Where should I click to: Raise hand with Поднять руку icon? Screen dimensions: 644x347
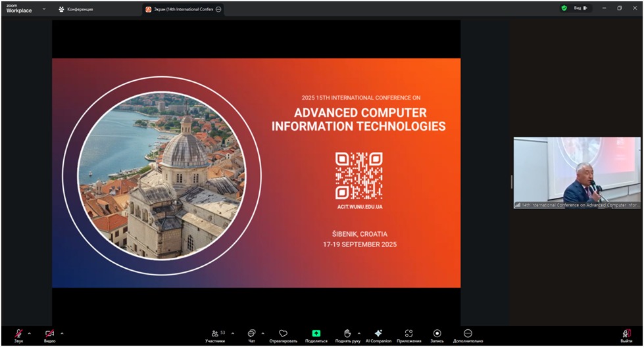pyautogui.click(x=347, y=333)
